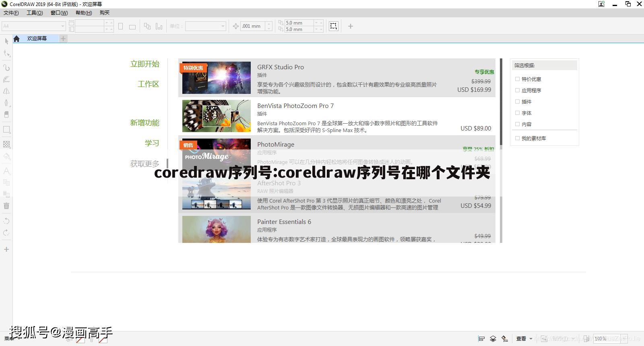
Task: Open the 工具(O) menu
Action: tap(35, 13)
